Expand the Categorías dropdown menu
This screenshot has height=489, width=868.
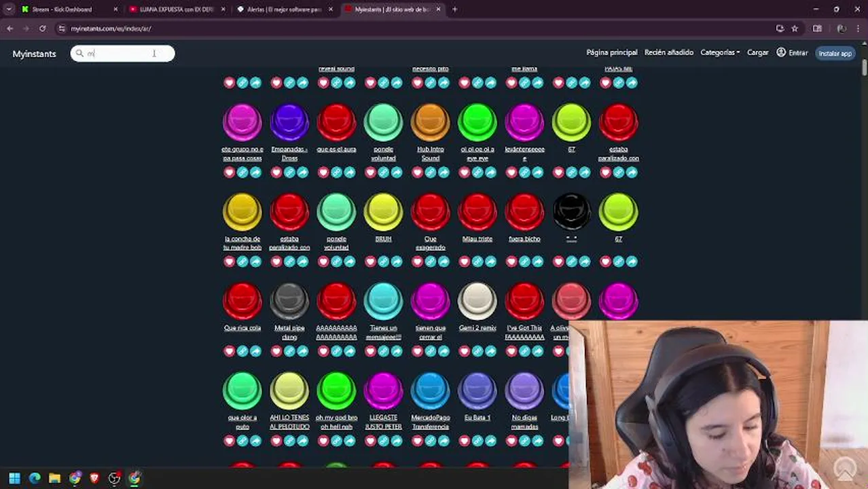(720, 52)
